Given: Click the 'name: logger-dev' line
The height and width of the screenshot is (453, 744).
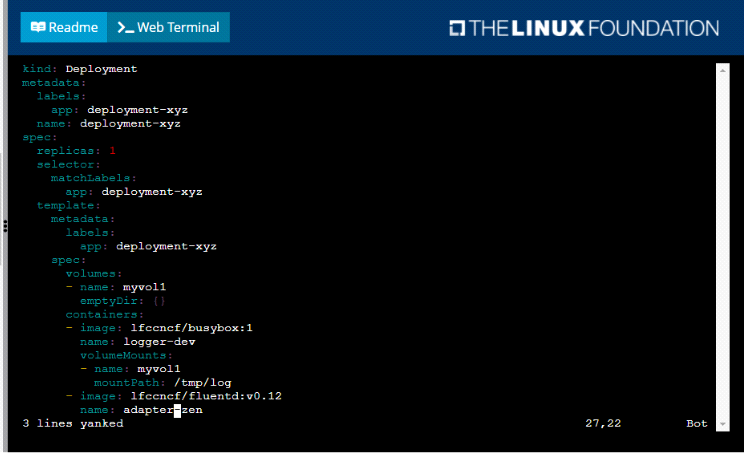Looking at the screenshot, I should coord(137,341).
